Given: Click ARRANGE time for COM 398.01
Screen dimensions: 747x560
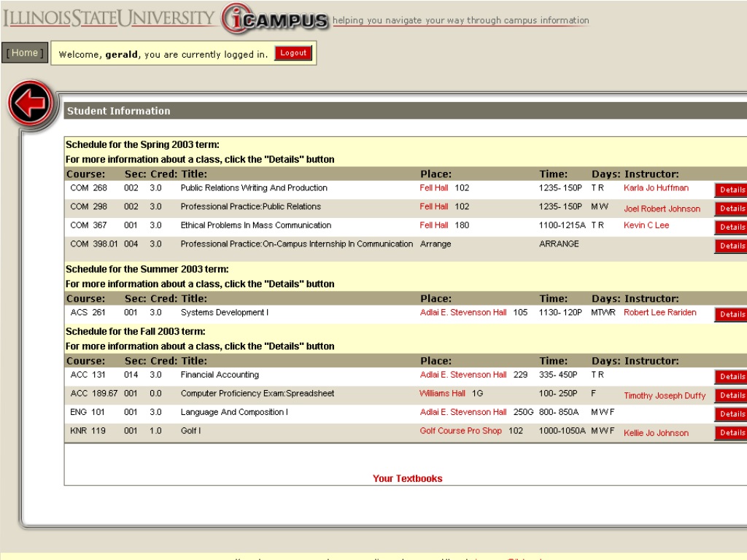Looking at the screenshot, I should tap(559, 244).
